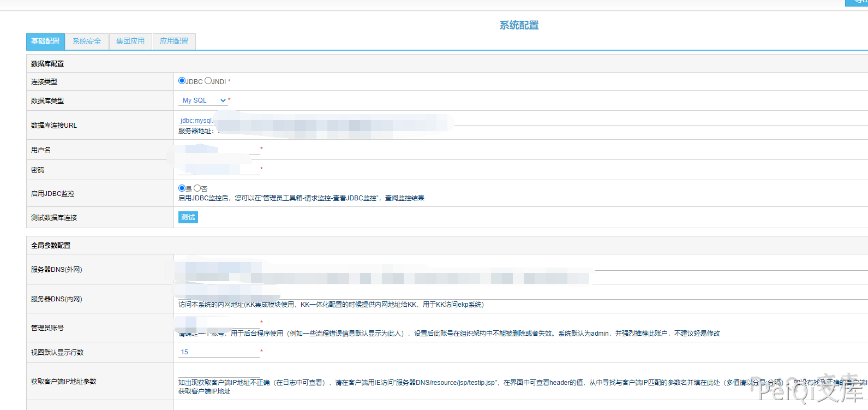Open the 集团应用 tab
The height and width of the screenshot is (410, 868).
click(130, 41)
